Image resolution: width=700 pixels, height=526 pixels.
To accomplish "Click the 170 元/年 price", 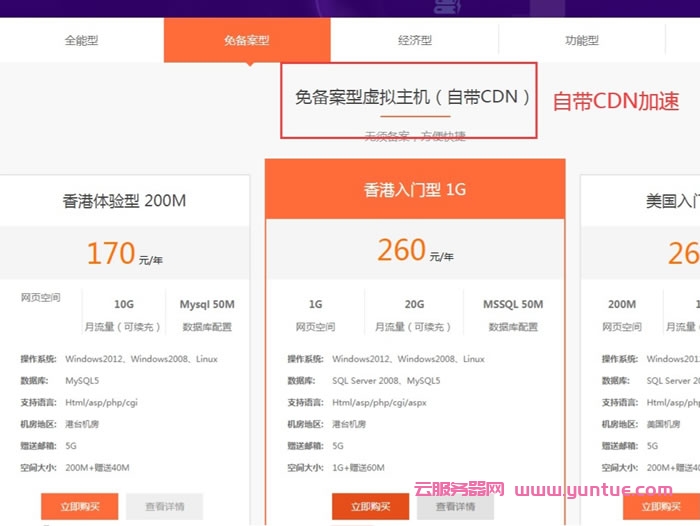I will pyautogui.click(x=124, y=254).
